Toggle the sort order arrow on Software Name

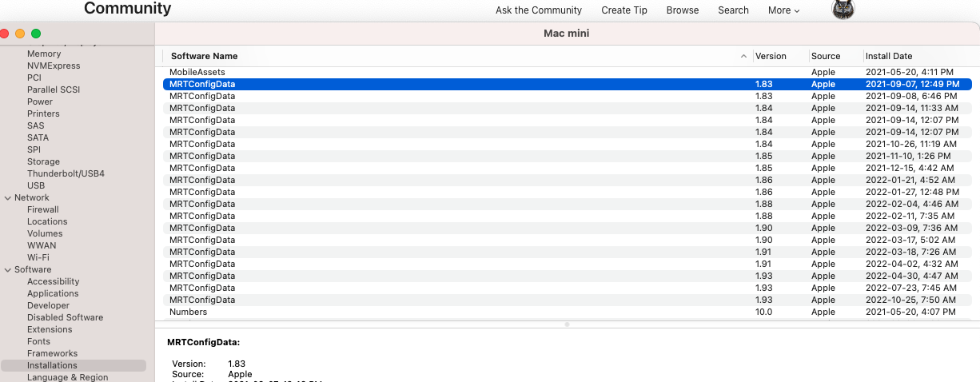pyautogui.click(x=744, y=56)
